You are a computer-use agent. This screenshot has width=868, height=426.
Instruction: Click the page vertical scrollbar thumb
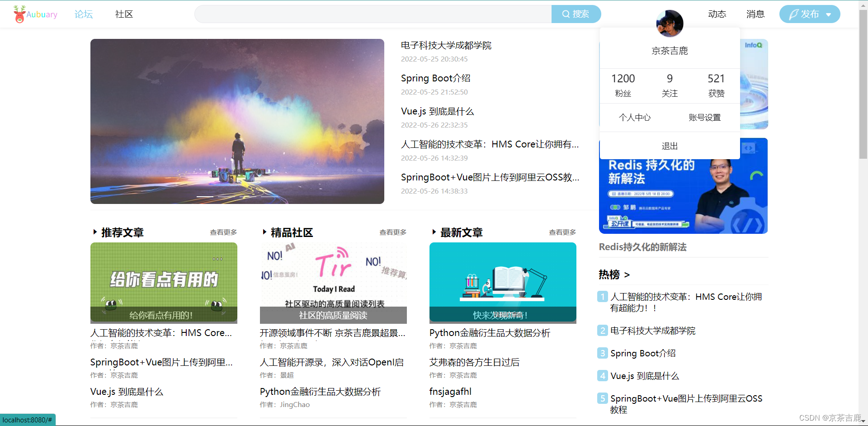point(863,84)
